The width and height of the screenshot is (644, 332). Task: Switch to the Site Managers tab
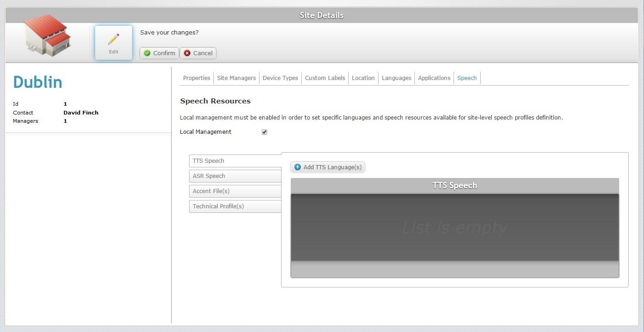(236, 78)
